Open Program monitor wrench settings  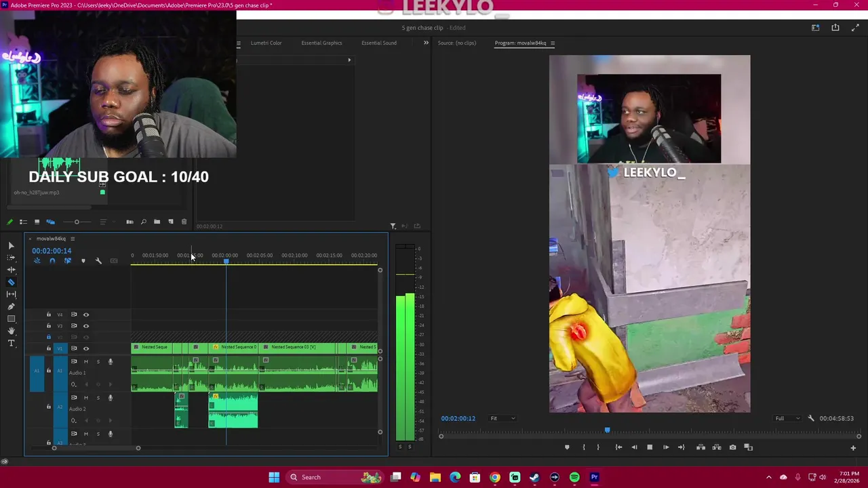pyautogui.click(x=811, y=418)
